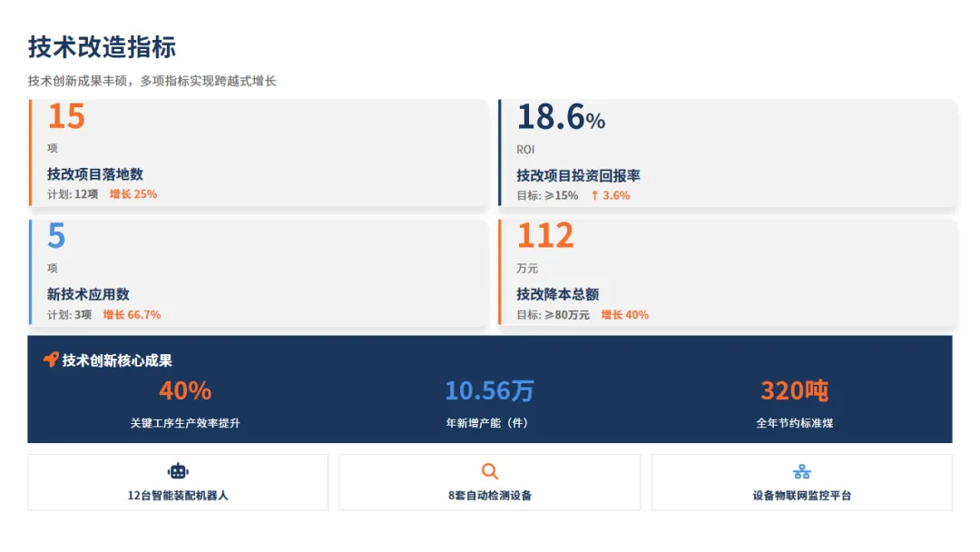Click the label 技改项目投资回报率

coord(578,175)
